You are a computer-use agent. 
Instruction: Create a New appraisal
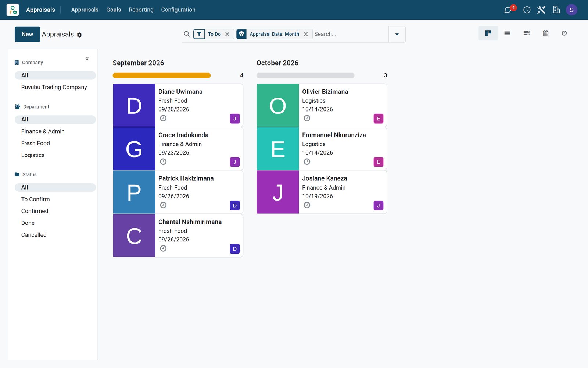pyautogui.click(x=27, y=34)
